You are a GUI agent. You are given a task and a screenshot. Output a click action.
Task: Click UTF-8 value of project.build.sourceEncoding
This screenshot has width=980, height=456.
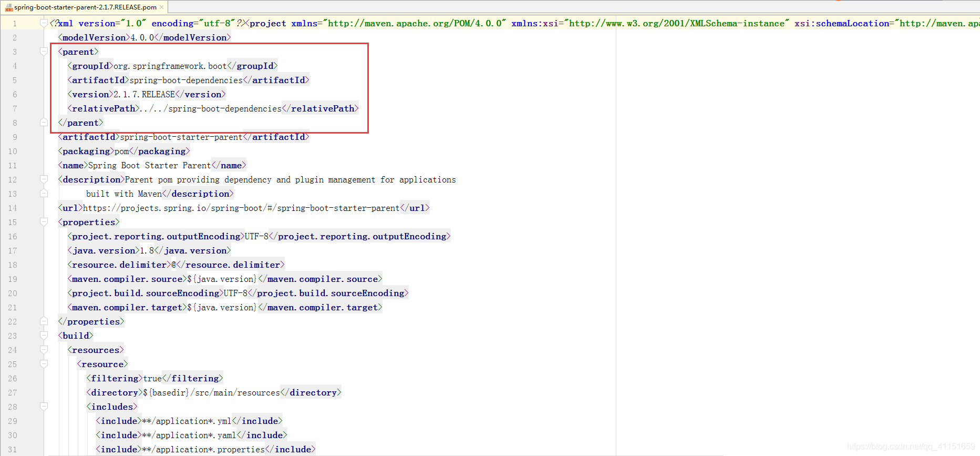coord(235,293)
